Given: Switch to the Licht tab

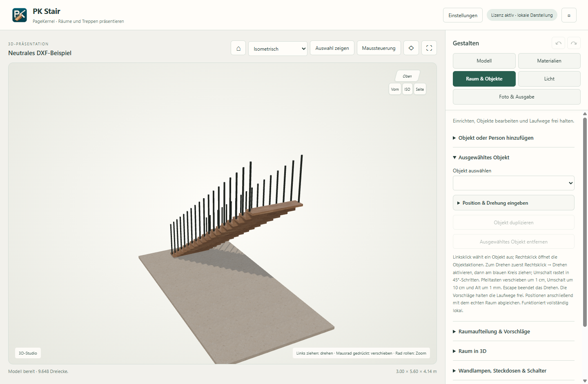Looking at the screenshot, I should click(x=549, y=79).
